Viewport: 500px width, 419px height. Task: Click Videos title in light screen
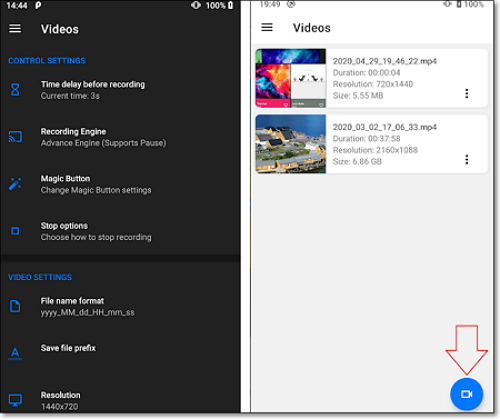click(x=312, y=28)
